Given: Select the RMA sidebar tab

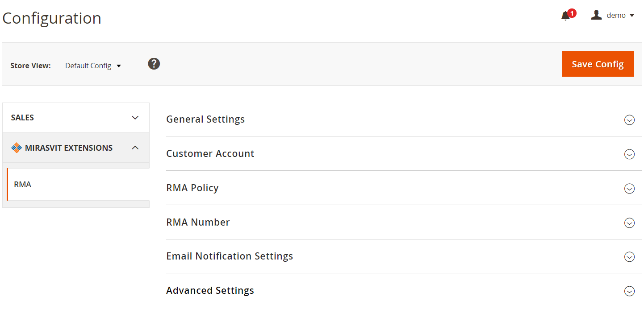Looking at the screenshot, I should [x=78, y=184].
